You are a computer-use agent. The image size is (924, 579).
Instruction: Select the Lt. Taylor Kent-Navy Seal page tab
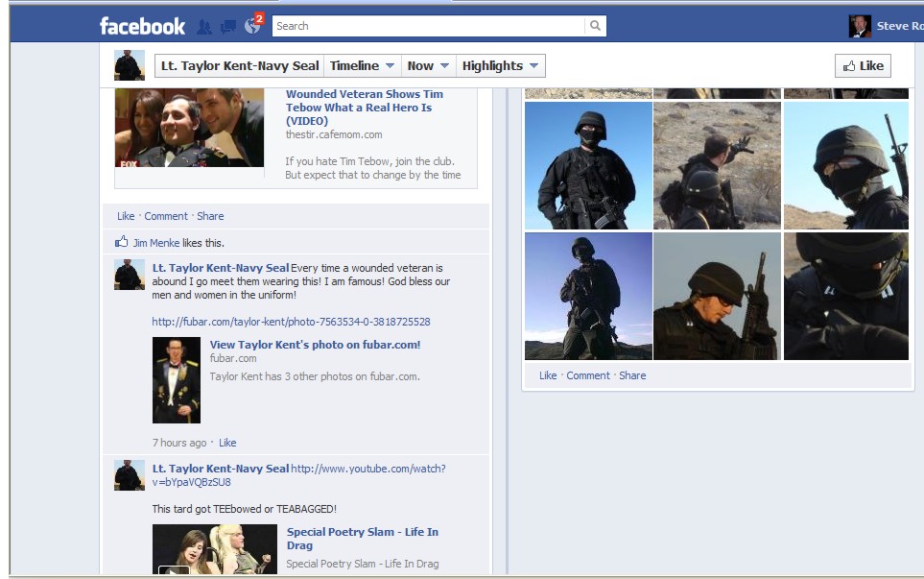coord(239,66)
